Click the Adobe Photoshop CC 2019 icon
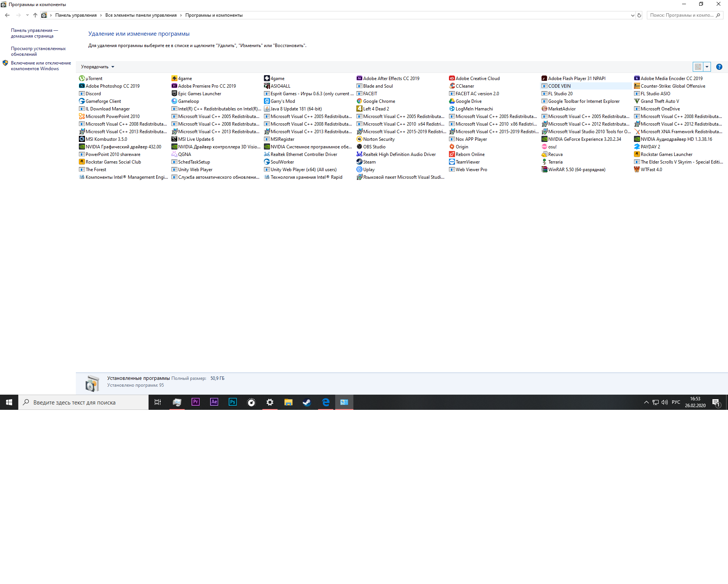This screenshot has height=584, width=728. coord(82,86)
